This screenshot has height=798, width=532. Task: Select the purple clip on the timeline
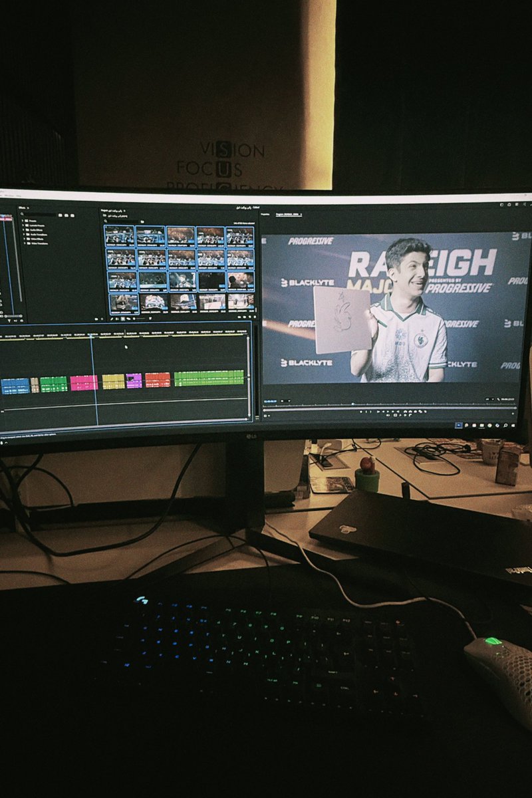tap(134, 380)
